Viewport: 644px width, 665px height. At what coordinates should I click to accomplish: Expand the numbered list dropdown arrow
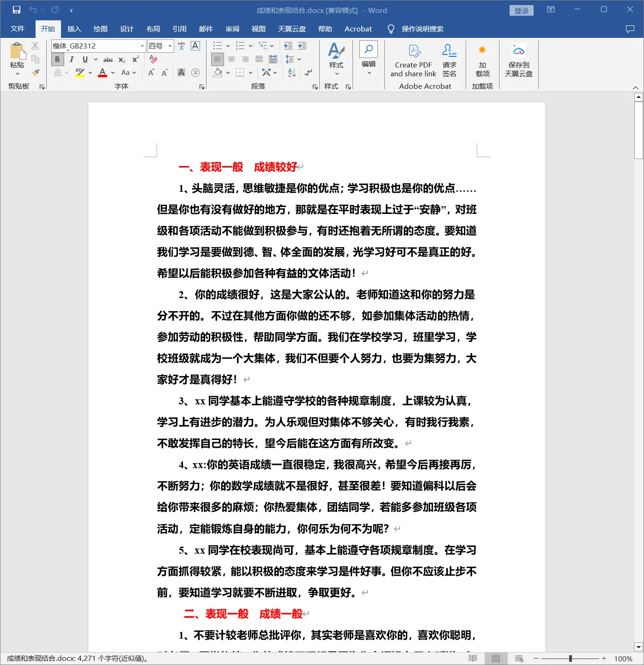point(250,46)
